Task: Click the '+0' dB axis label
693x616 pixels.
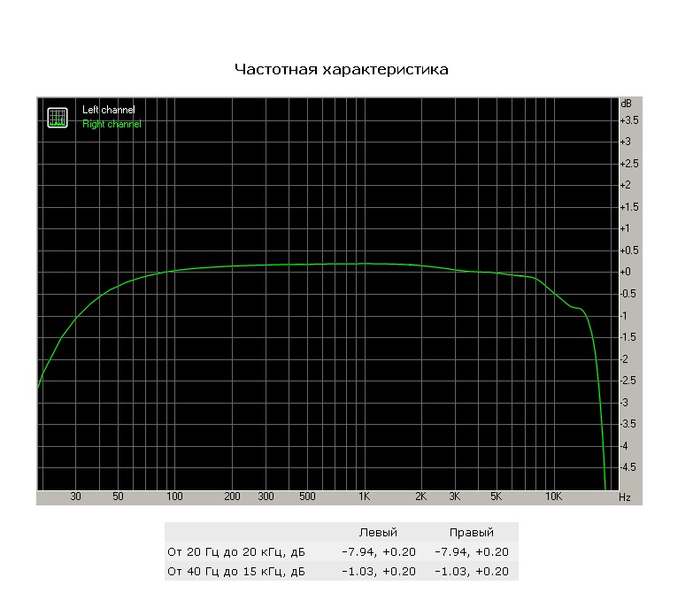Action: [626, 272]
